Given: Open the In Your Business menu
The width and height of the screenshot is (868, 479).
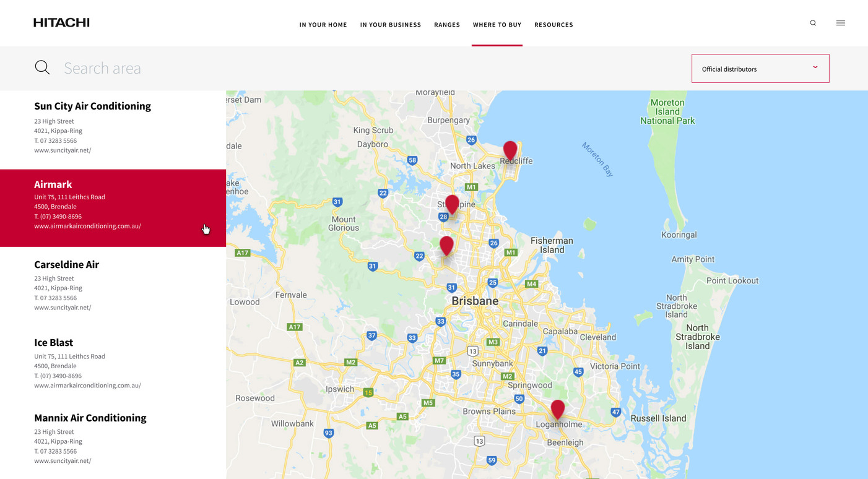Looking at the screenshot, I should click(390, 25).
